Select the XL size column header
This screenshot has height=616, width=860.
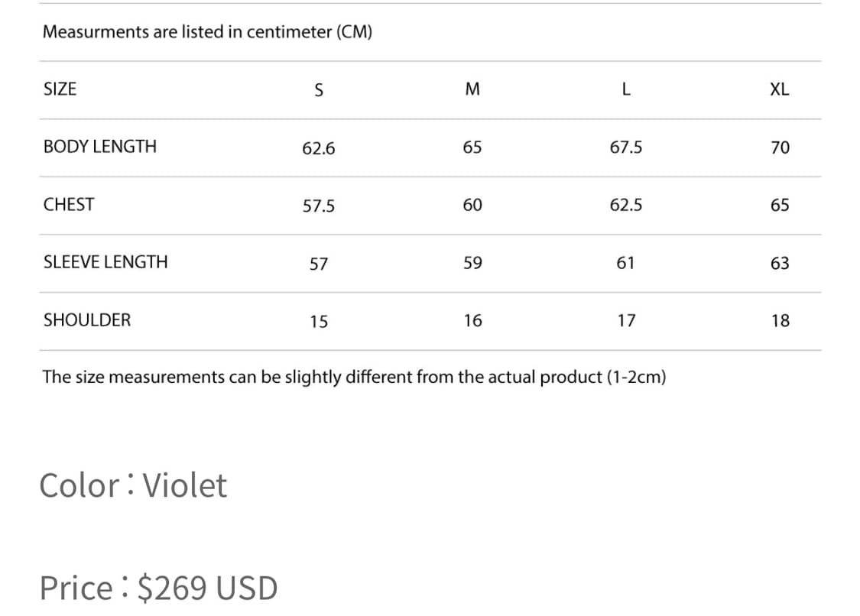[780, 90]
